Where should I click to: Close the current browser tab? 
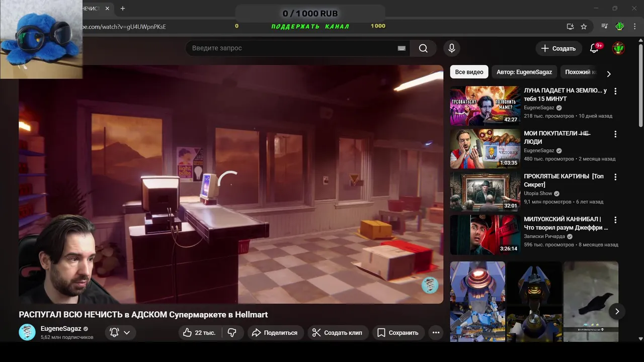107,9
